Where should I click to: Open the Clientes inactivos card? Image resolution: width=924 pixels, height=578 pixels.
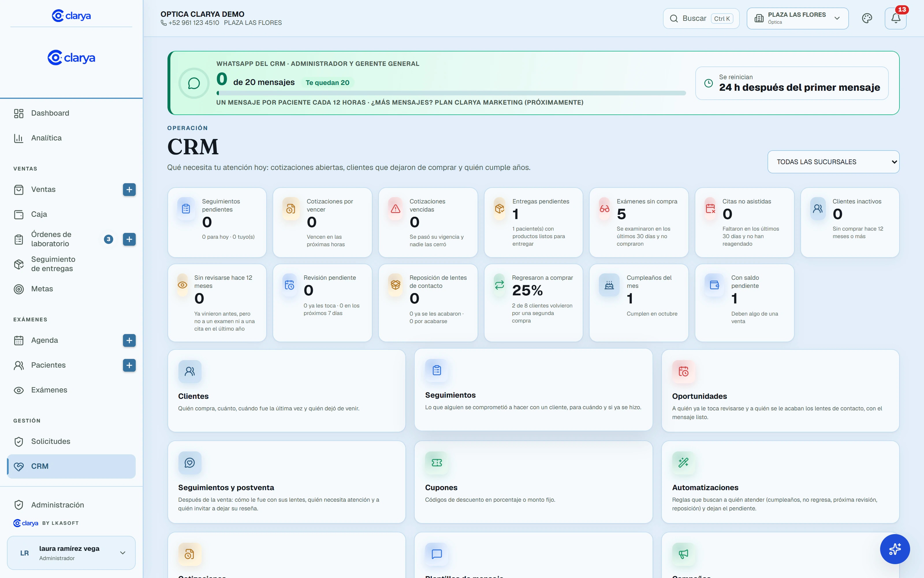[x=850, y=223]
